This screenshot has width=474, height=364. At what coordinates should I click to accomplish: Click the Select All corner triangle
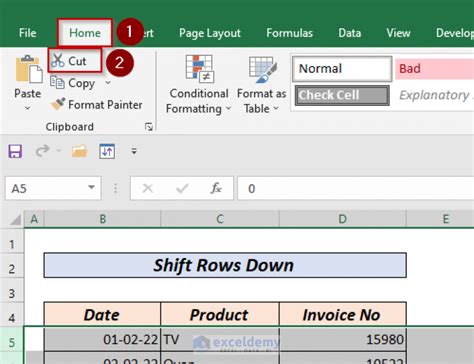(x=14, y=219)
